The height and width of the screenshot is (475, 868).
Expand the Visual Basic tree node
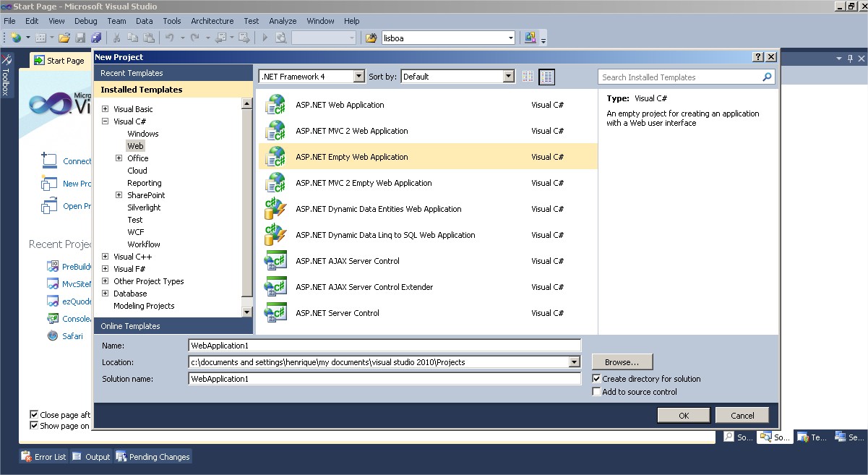[106, 109]
